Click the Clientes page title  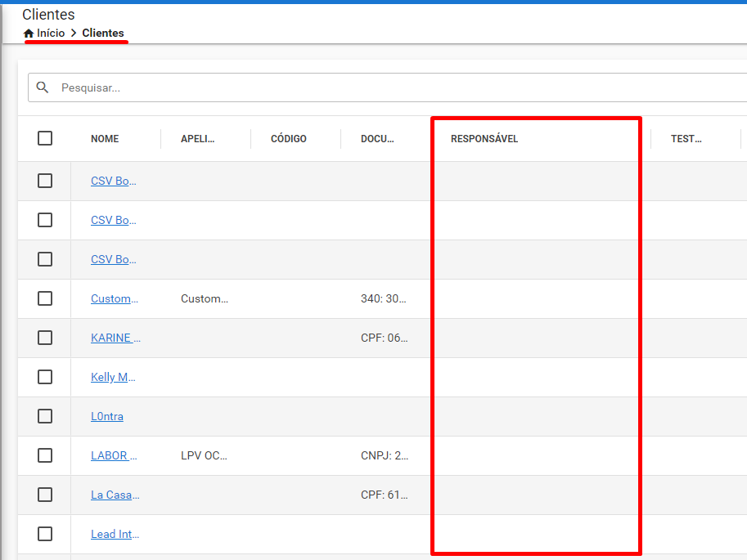point(48,15)
